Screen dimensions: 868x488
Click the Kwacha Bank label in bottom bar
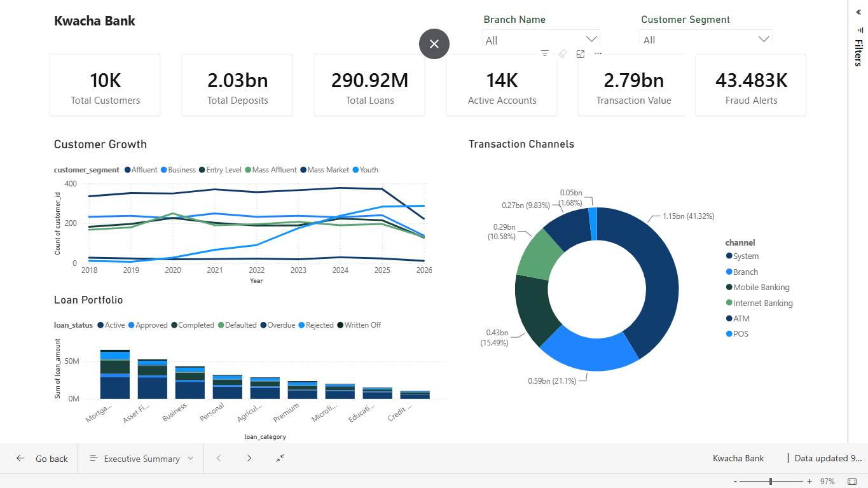[738, 458]
